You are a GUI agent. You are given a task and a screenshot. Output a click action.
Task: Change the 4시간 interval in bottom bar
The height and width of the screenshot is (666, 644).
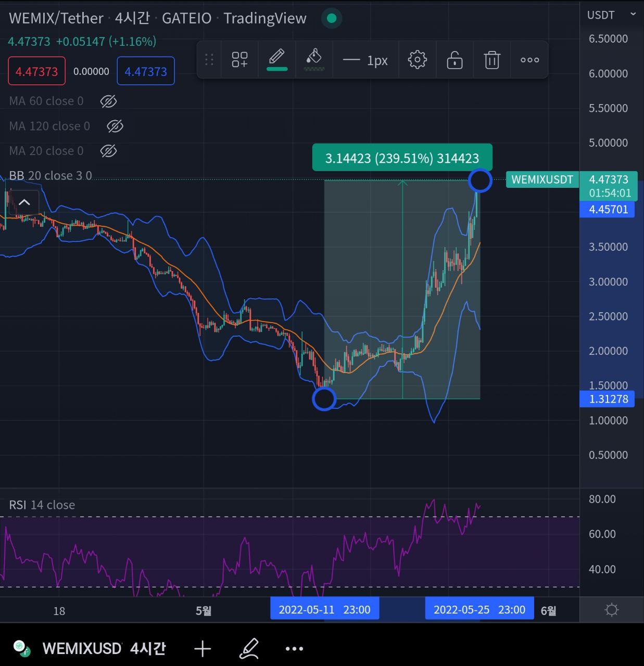click(148, 648)
